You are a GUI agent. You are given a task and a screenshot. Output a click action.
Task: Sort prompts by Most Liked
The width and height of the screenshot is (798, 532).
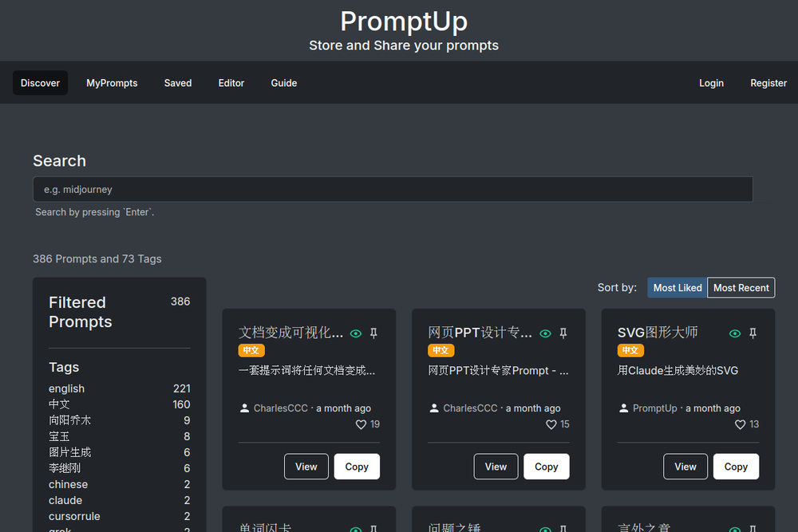[x=677, y=288]
